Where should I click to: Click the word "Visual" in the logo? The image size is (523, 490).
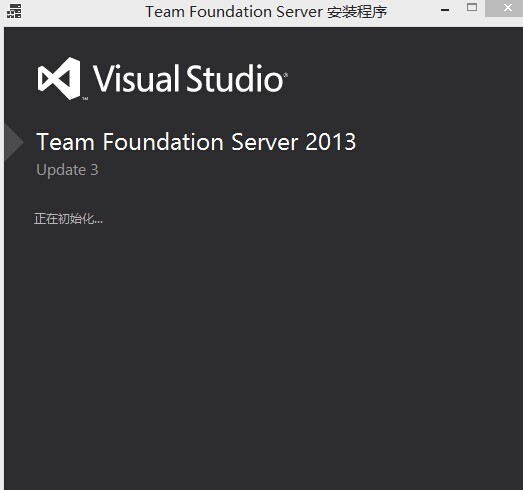pyautogui.click(x=136, y=78)
